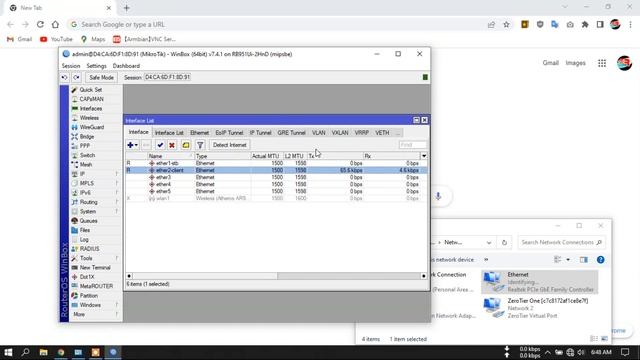Select the ether3 interface row
The height and width of the screenshot is (360, 640).
(276, 178)
